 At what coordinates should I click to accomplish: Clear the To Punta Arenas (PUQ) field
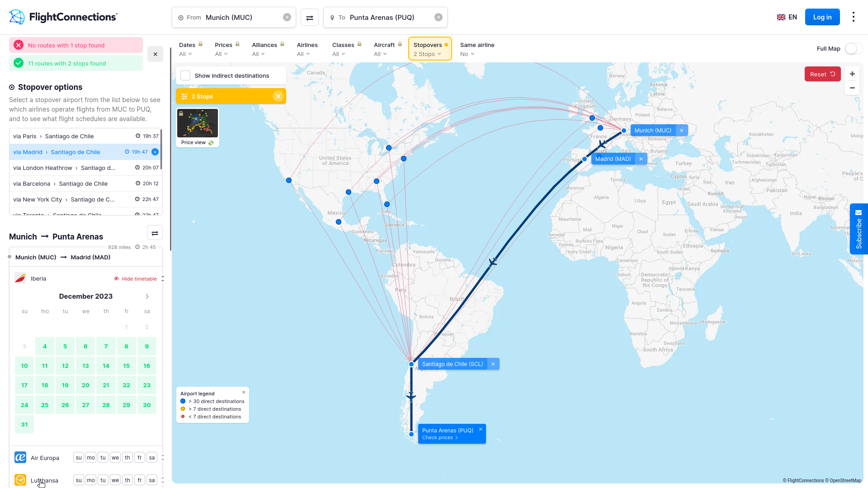(439, 17)
